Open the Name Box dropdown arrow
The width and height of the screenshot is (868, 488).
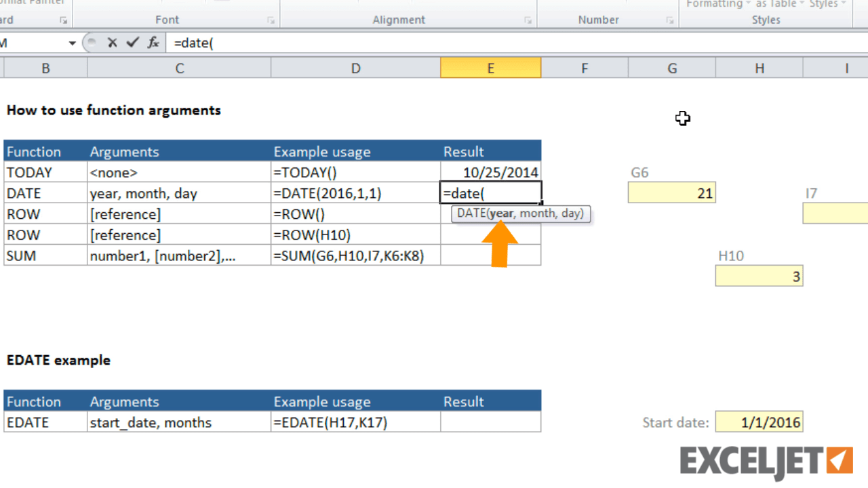pyautogui.click(x=73, y=43)
